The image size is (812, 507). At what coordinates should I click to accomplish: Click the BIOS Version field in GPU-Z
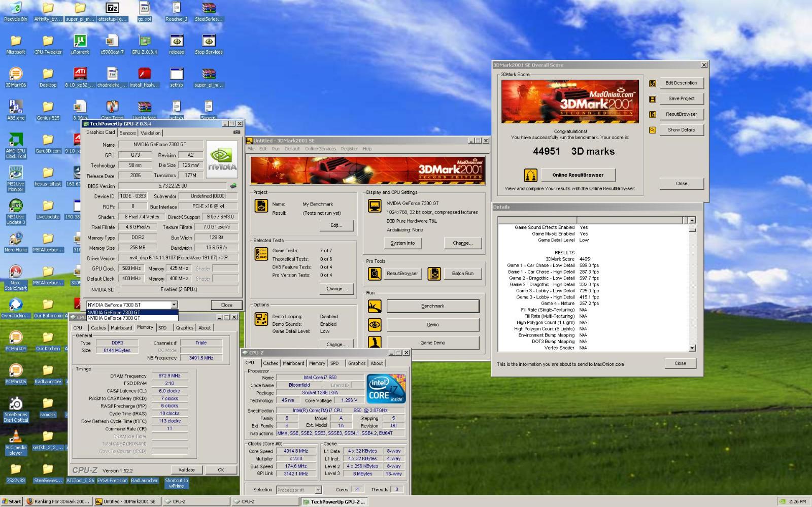click(x=173, y=186)
